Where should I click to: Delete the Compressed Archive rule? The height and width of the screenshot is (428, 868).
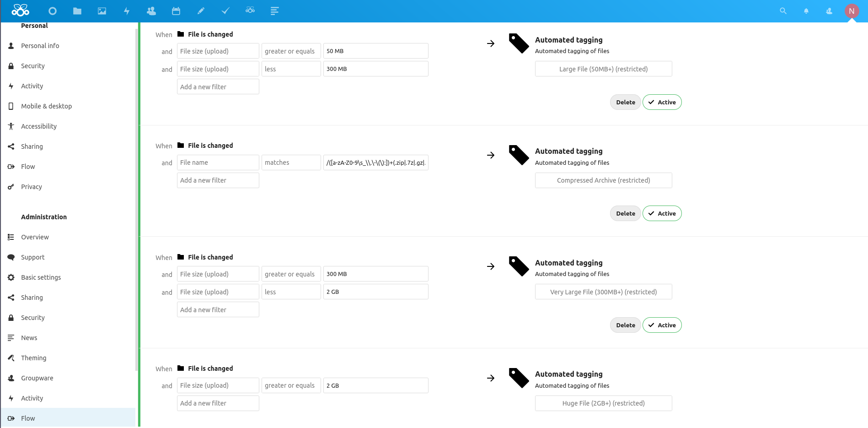pos(625,213)
